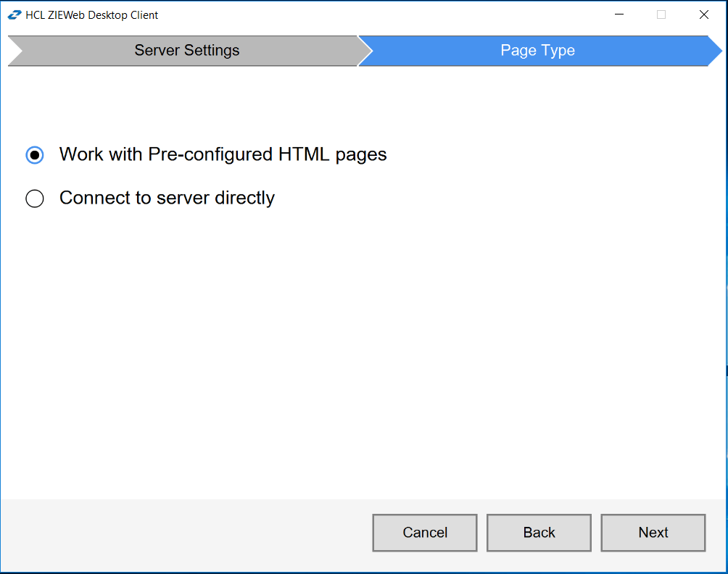
Task: Click the gray Server Settings arrow shape
Action: pos(186,50)
